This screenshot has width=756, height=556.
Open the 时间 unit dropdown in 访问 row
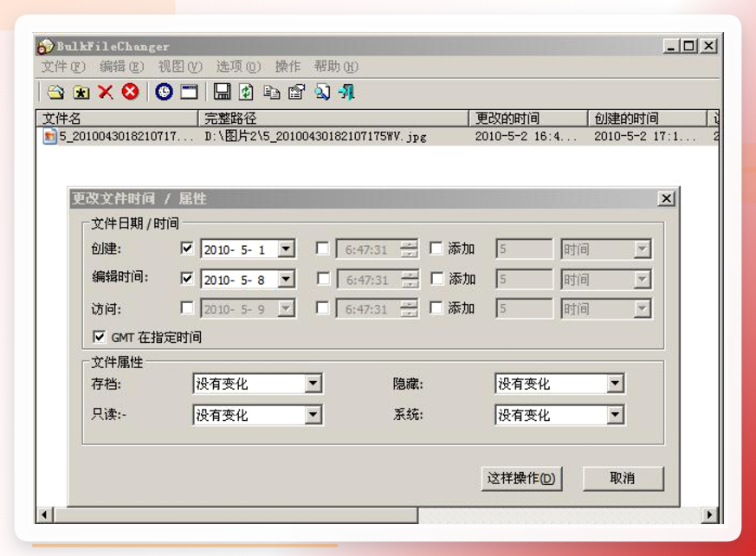pyautogui.click(x=642, y=308)
